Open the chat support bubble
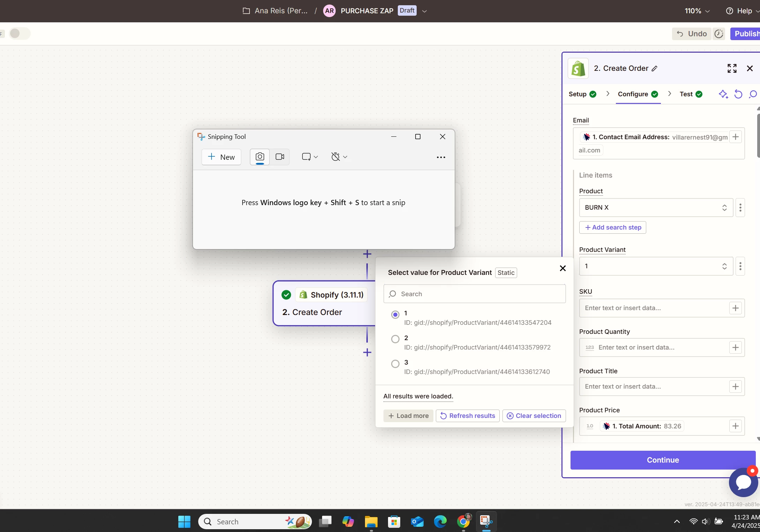The height and width of the screenshot is (532, 760). [743, 482]
